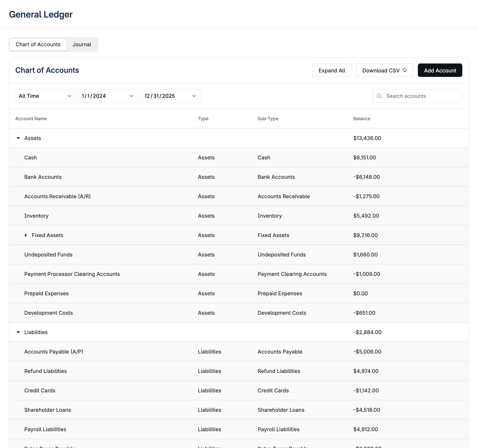Collapse the Assets group caret
478x448 pixels.
18,138
